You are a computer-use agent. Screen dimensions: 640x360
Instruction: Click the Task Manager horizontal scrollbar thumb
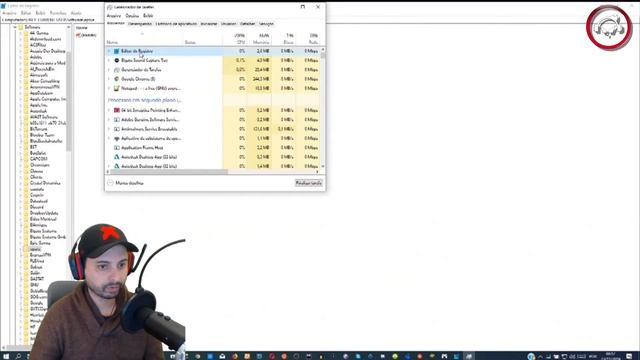(169, 172)
